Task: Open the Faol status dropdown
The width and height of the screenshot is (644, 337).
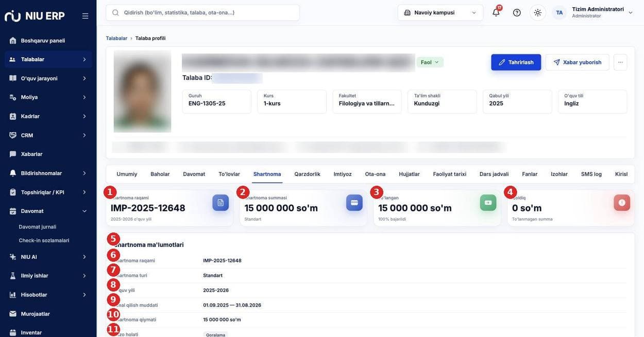Action: click(x=430, y=62)
